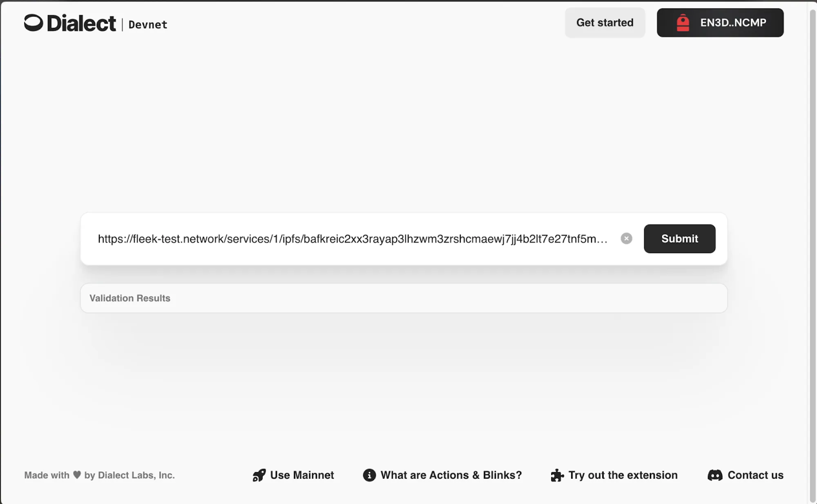This screenshot has width=817, height=504.
Task: Click the heart icon in the footer
Action: tap(77, 475)
